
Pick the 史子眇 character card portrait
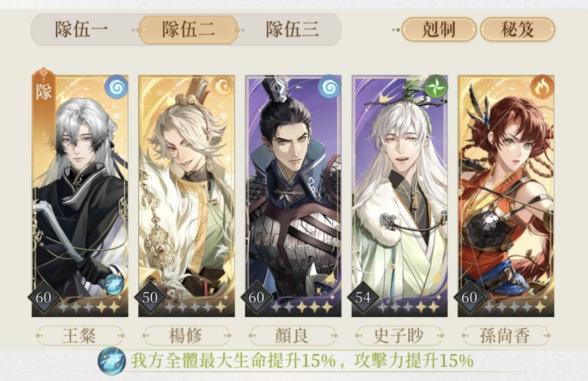coord(400,196)
